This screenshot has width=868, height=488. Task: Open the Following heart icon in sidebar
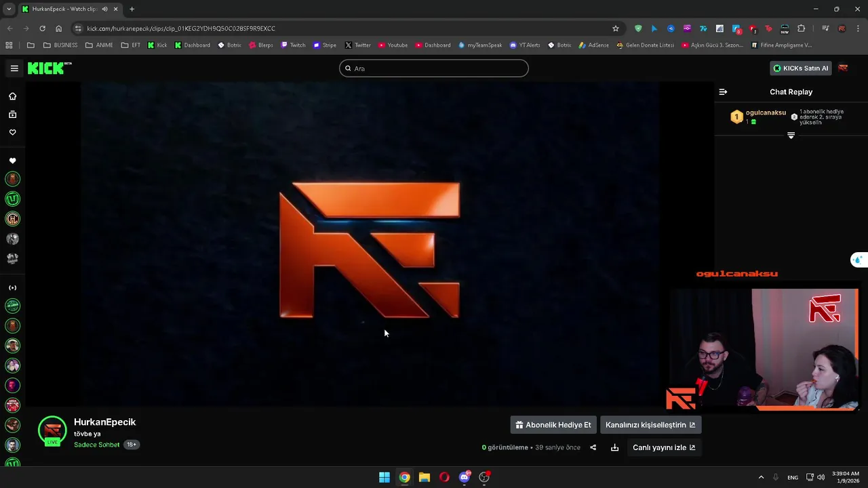(x=12, y=132)
